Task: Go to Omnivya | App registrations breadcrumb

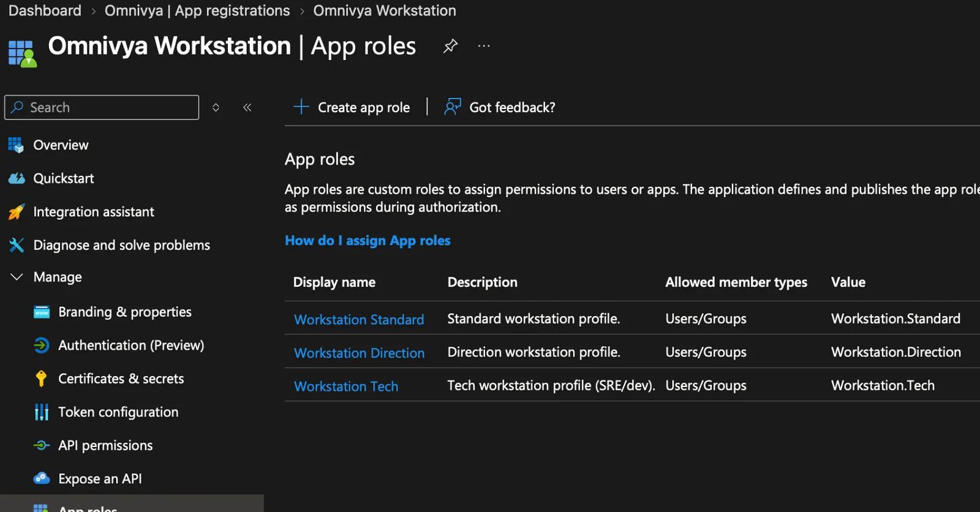Action: pos(197,10)
